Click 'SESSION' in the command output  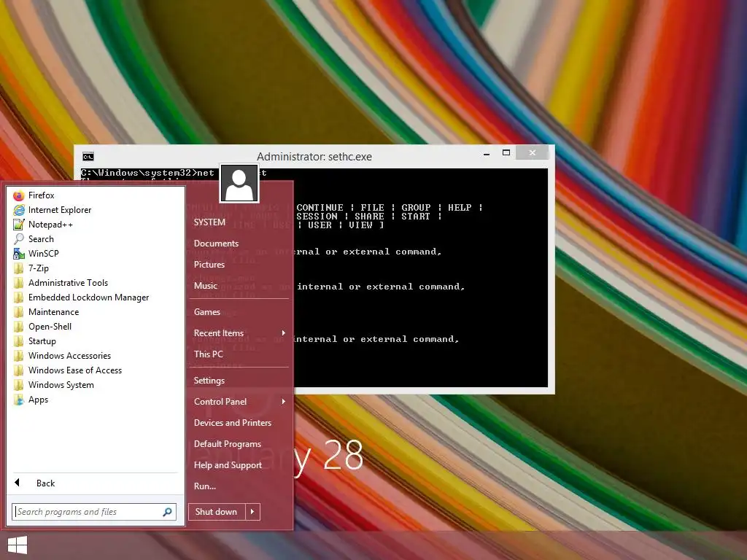click(x=317, y=217)
